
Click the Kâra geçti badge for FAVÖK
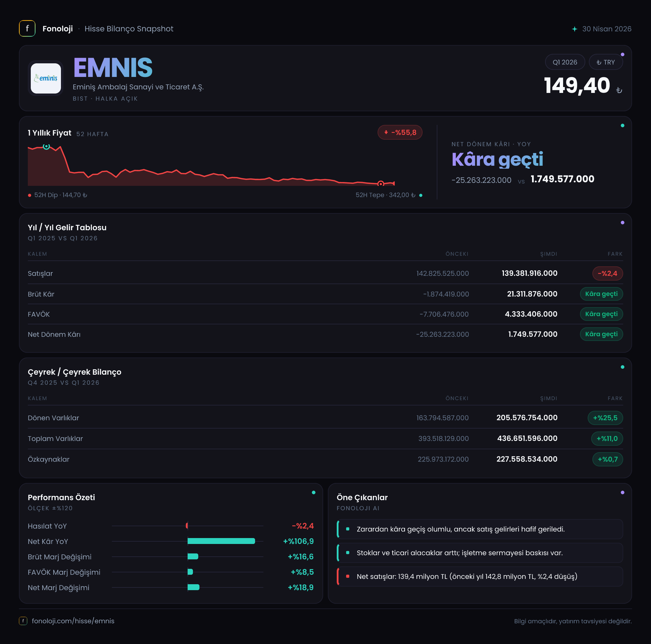point(601,314)
